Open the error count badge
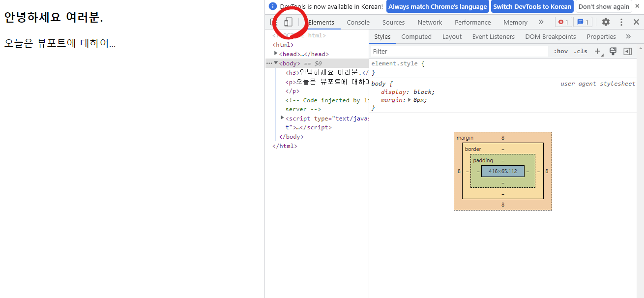This screenshot has height=298, width=644. [563, 22]
